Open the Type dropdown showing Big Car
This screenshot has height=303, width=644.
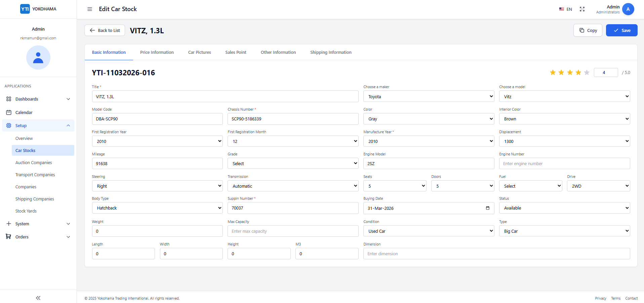[x=564, y=231]
